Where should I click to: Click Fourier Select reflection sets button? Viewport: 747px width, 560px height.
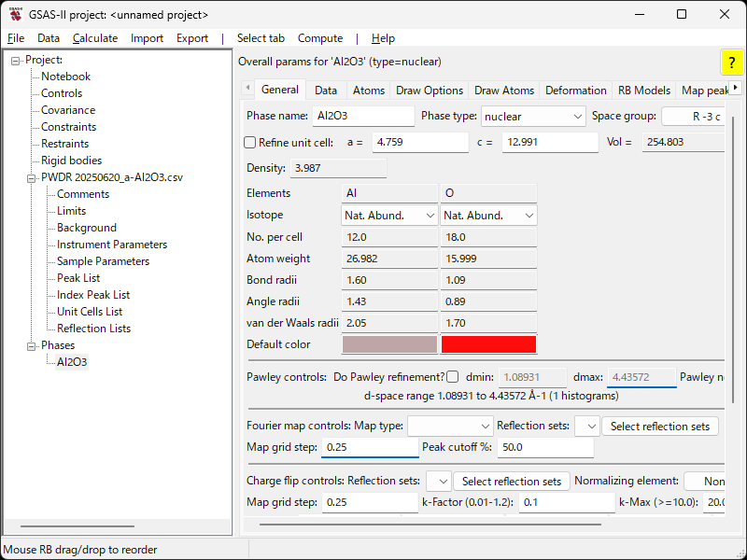click(660, 427)
